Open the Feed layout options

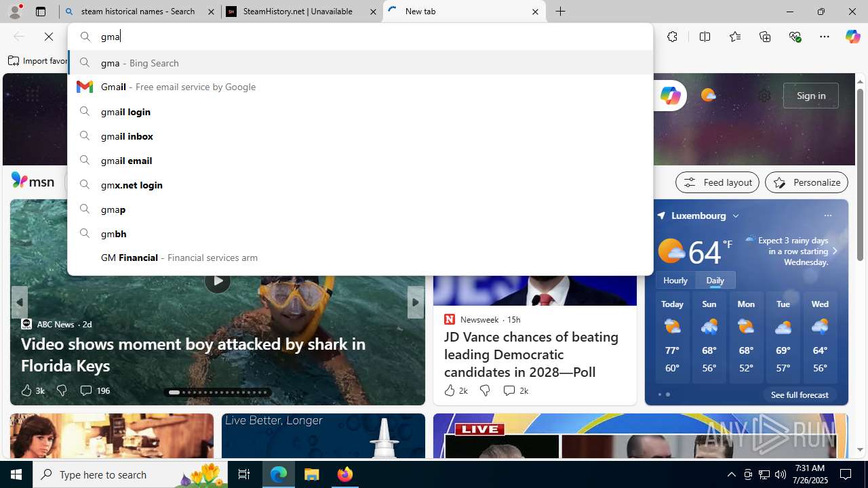[717, 182]
